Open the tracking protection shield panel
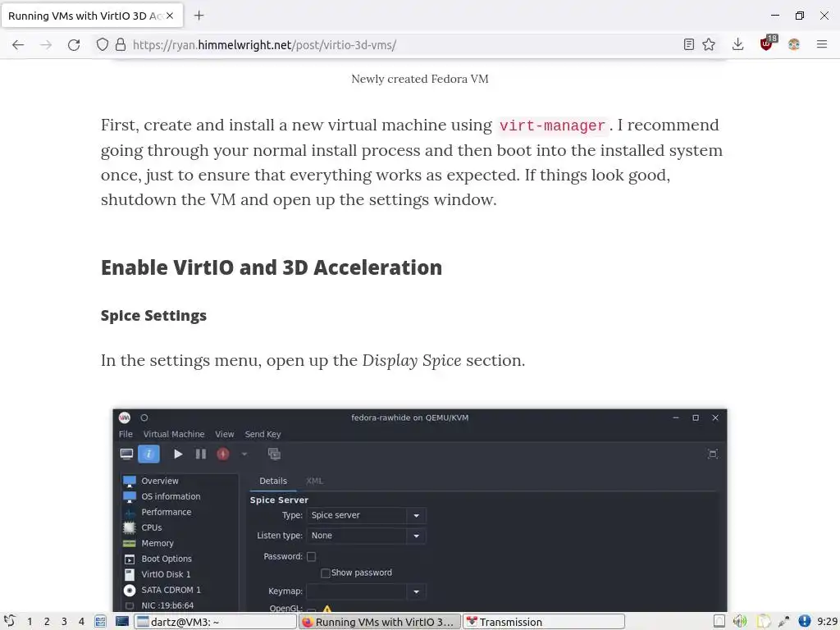The image size is (840, 630). coord(103,44)
